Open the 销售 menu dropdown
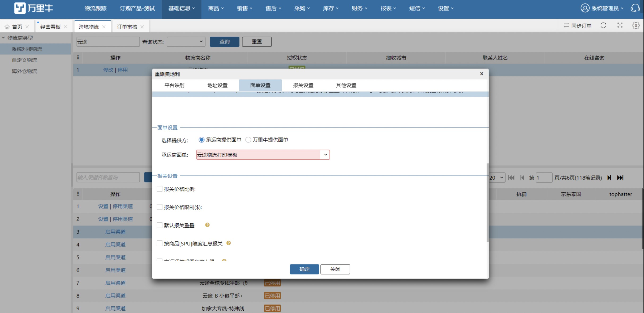Screen dimensions: 644x313 (x=244, y=8)
